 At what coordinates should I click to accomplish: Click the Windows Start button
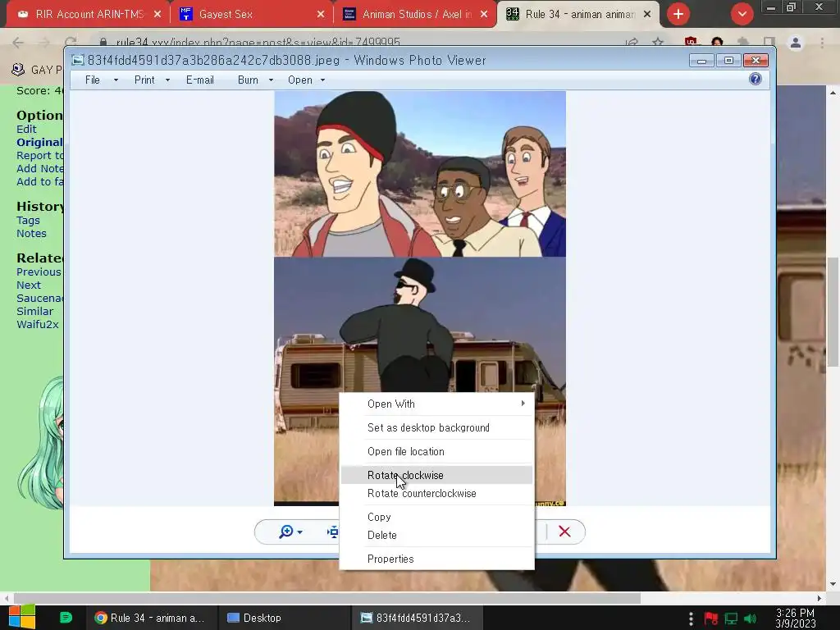point(21,618)
